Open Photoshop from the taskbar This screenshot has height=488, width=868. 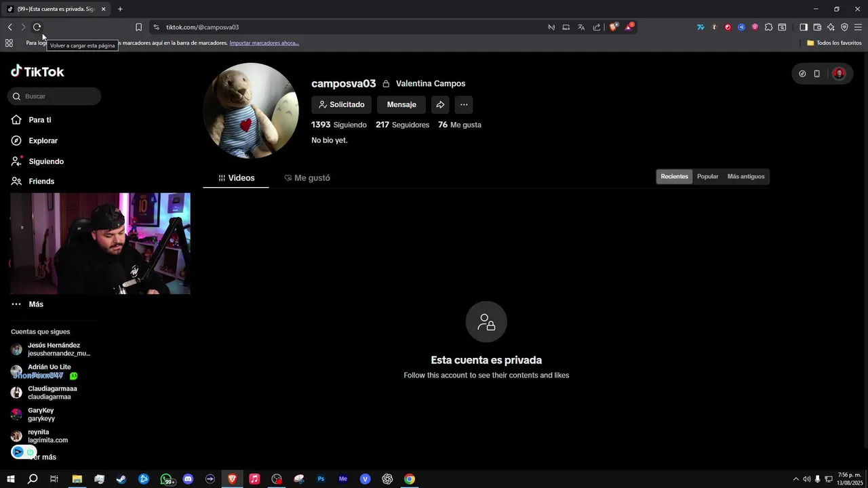click(321, 479)
